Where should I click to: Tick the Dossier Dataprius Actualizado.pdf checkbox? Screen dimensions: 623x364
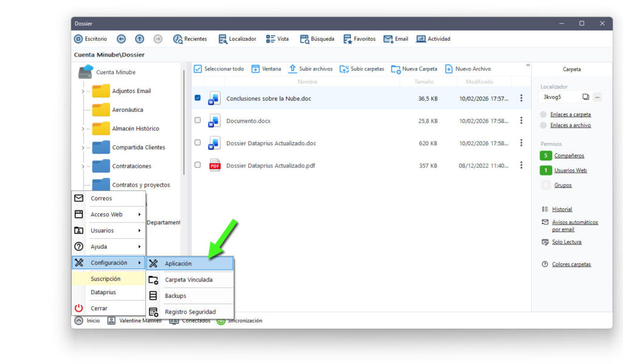(198, 165)
